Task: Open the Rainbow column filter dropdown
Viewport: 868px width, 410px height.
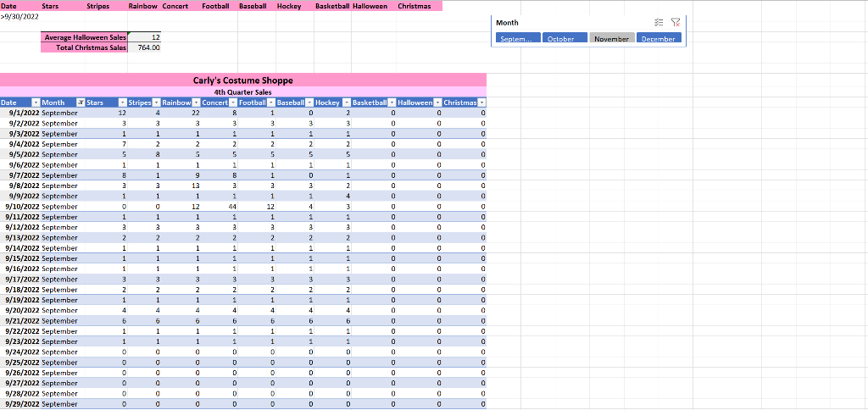Action: pyautogui.click(x=196, y=102)
